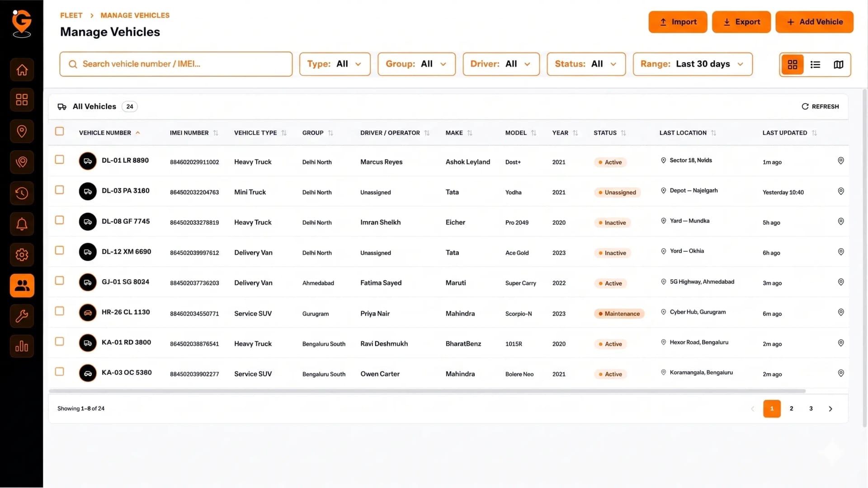Click SUV avatar icon for HR-26 CL 1130
This screenshot has height=488, width=868.
tap(88, 313)
